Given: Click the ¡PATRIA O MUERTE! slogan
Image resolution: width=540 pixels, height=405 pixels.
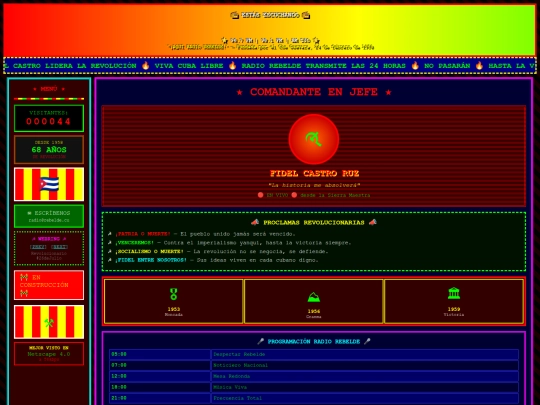Looking at the screenshot, I should tap(143, 234).
